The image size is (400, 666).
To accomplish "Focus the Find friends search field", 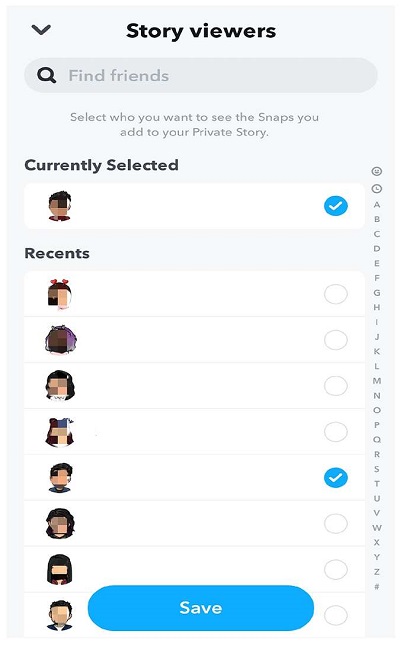I will 200,76.
